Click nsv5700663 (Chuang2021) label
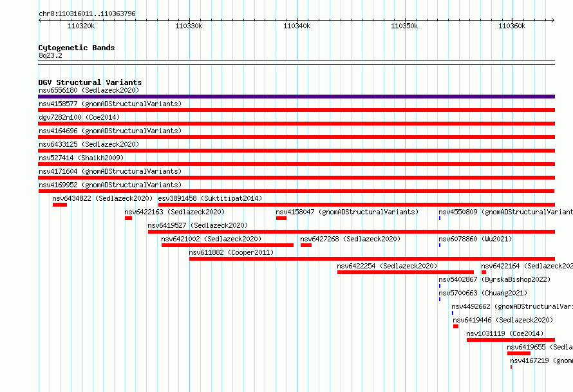573x392 pixels. [483, 293]
